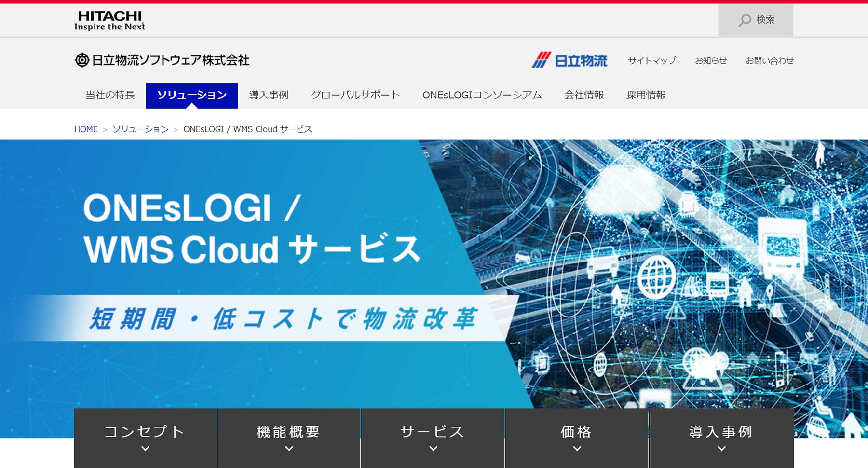The height and width of the screenshot is (468, 868).
Task: Click the chevron under サービス
Action: (433, 449)
